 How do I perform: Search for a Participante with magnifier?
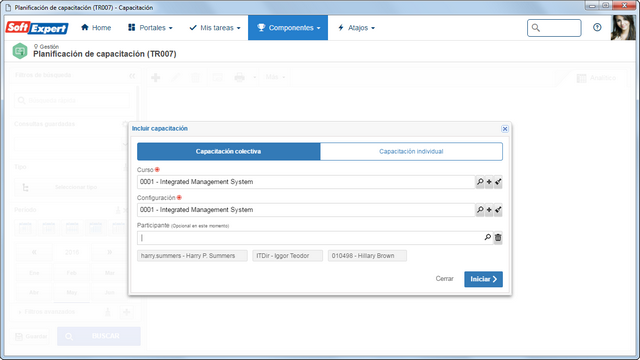[487, 237]
